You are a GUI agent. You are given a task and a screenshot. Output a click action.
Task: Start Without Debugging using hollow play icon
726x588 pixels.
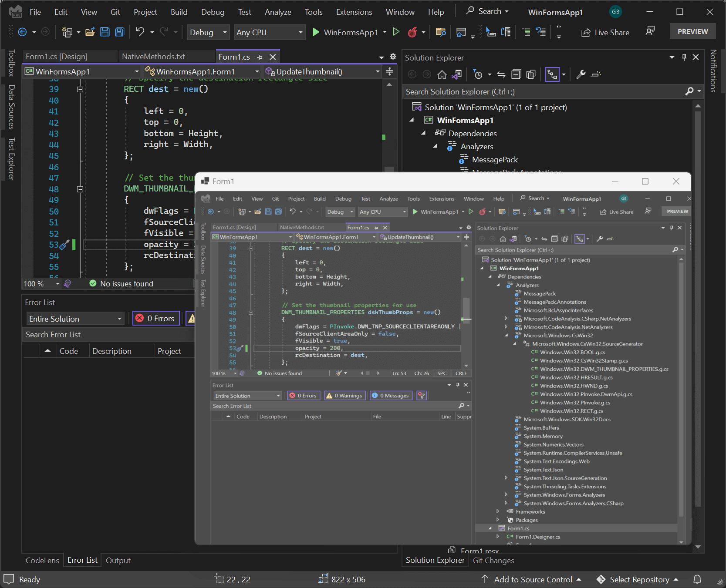click(x=396, y=32)
